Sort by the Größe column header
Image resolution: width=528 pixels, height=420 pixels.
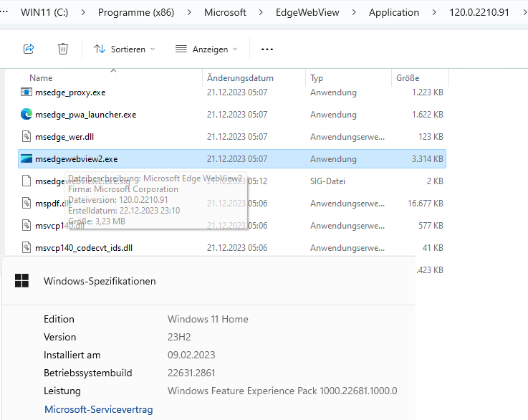coord(408,78)
